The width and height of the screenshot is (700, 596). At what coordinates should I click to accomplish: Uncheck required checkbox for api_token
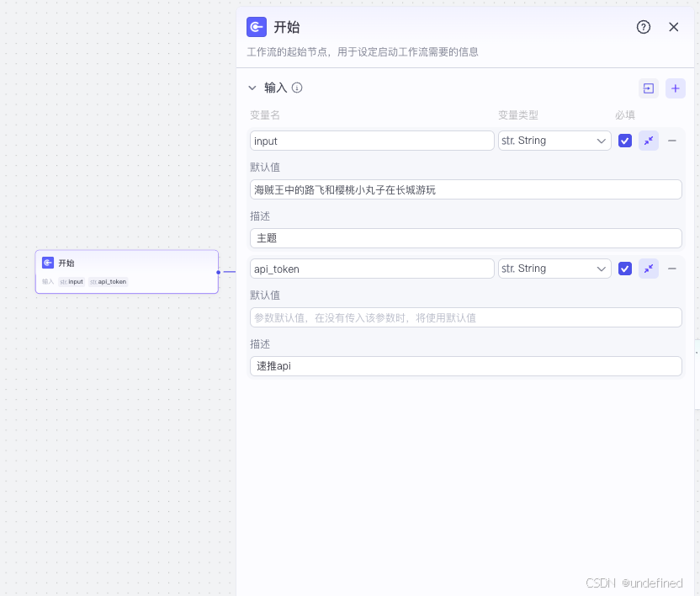coord(624,269)
